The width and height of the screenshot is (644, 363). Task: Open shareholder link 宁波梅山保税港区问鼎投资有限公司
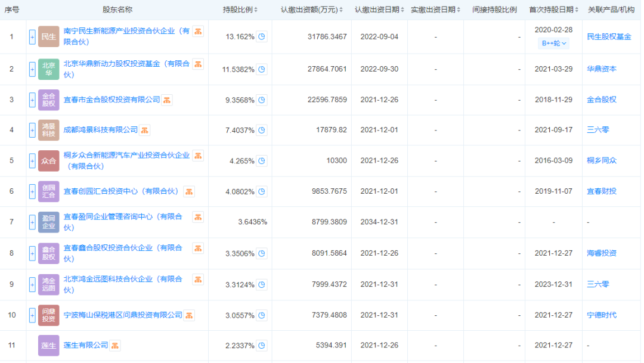[123, 315]
